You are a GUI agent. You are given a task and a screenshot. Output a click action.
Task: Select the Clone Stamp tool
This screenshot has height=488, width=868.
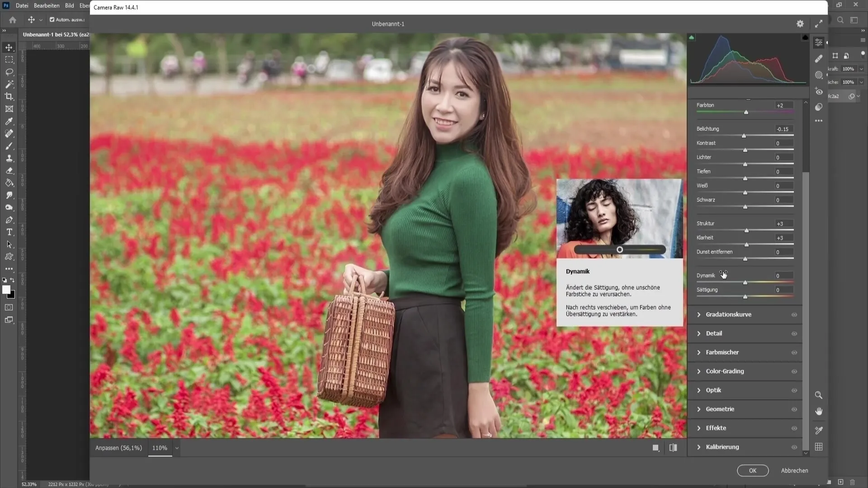click(9, 158)
